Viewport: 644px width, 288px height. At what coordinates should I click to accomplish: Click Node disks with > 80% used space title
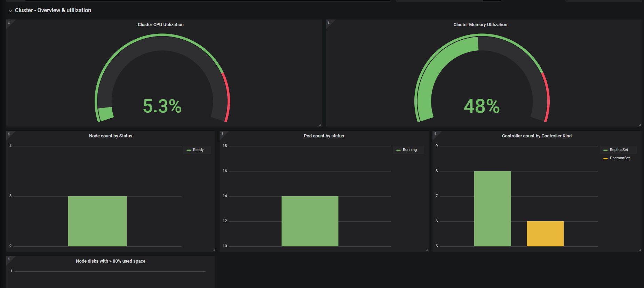point(111,261)
